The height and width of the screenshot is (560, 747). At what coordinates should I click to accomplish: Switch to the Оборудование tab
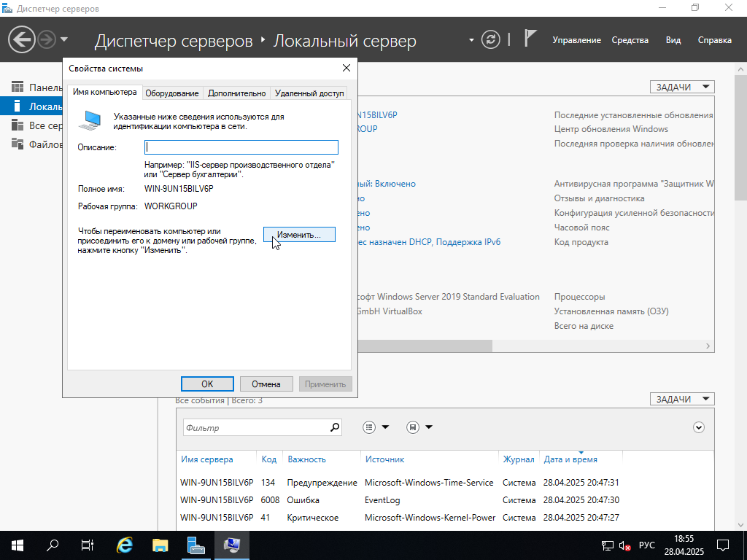click(x=172, y=93)
